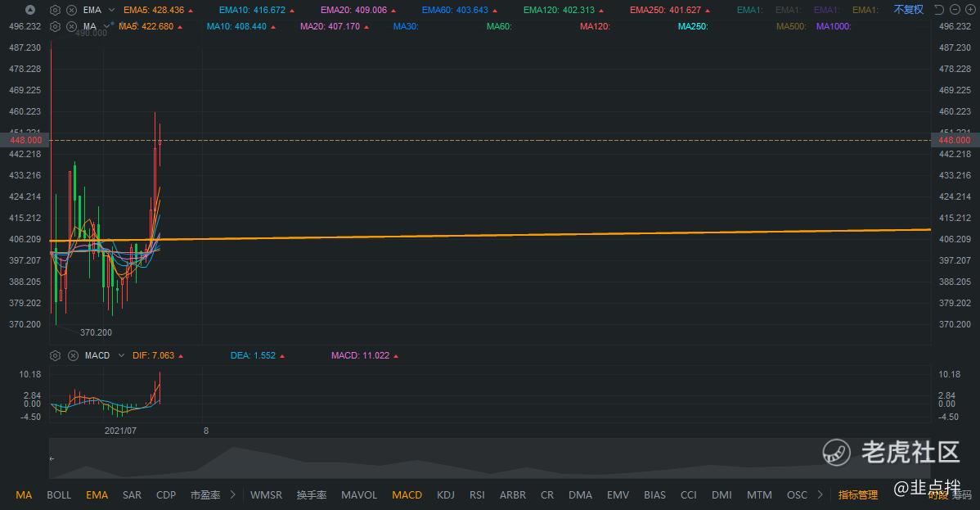
Task: Expand the MACD indicator dropdown arrow
Action: pos(121,355)
